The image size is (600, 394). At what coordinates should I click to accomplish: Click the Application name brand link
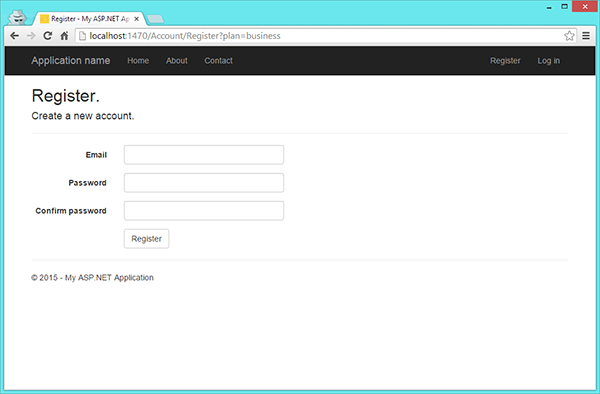tap(71, 60)
